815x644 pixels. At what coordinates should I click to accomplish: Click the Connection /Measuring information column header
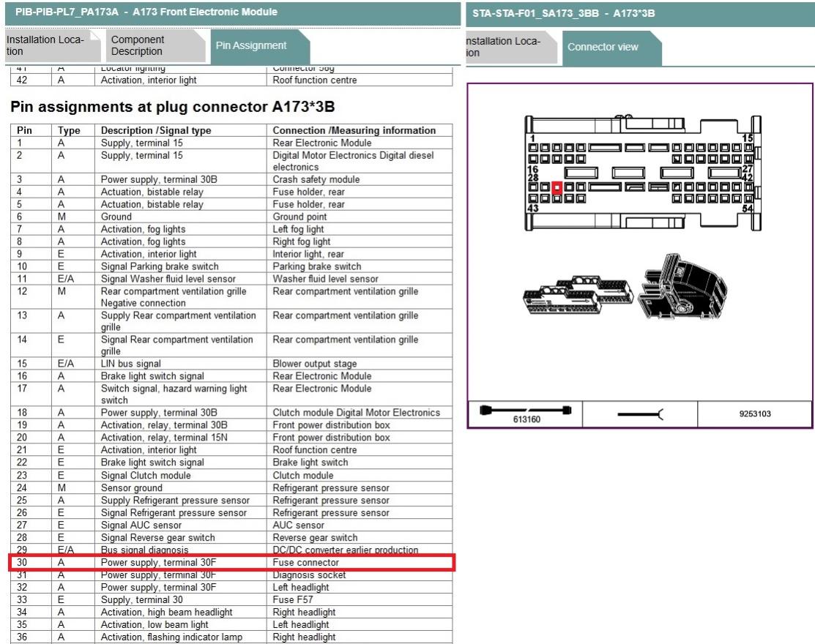[x=354, y=130]
